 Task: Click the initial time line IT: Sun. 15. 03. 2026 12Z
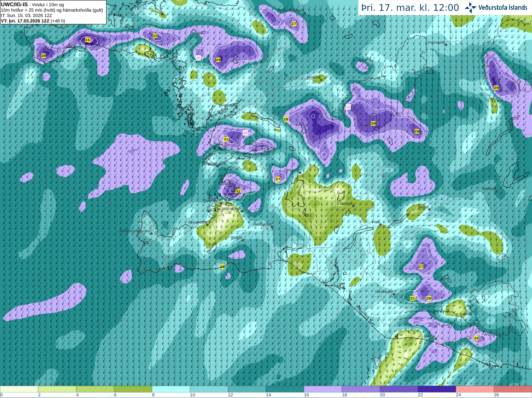27,15
